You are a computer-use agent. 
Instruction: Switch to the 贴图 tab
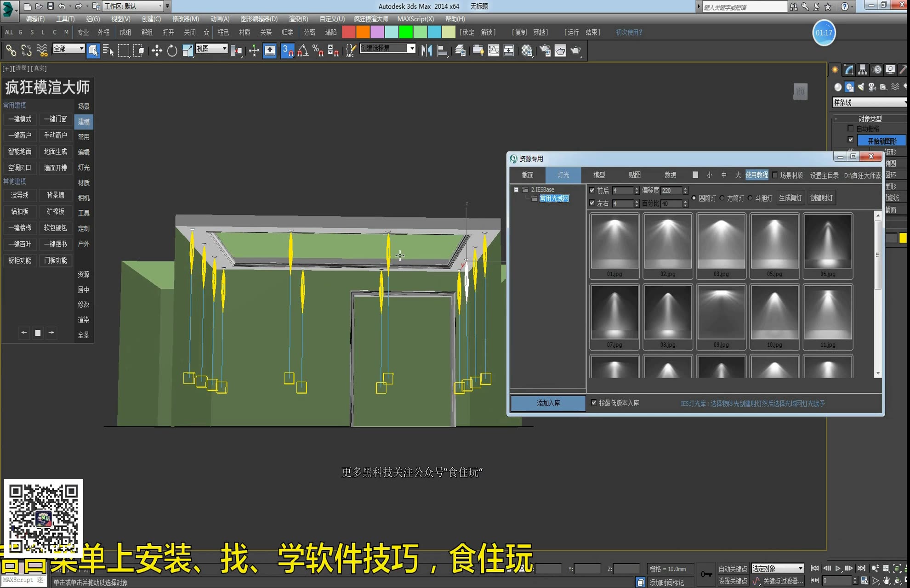click(635, 175)
